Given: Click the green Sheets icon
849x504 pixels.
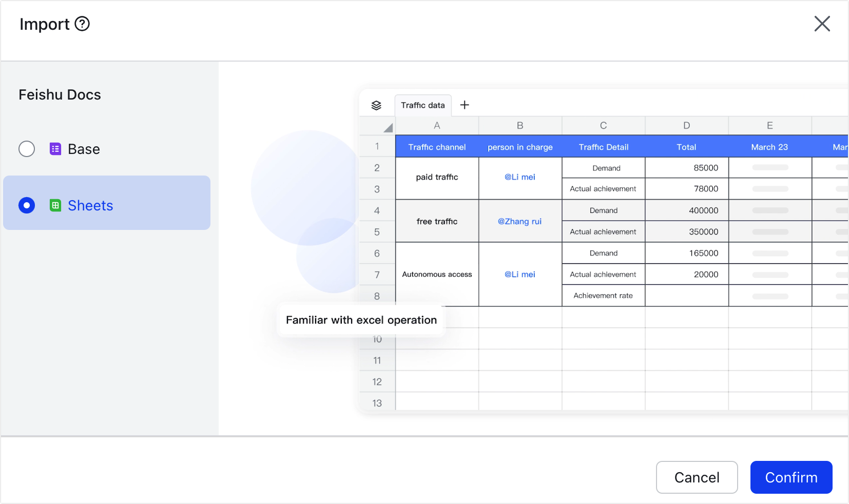Looking at the screenshot, I should [55, 205].
